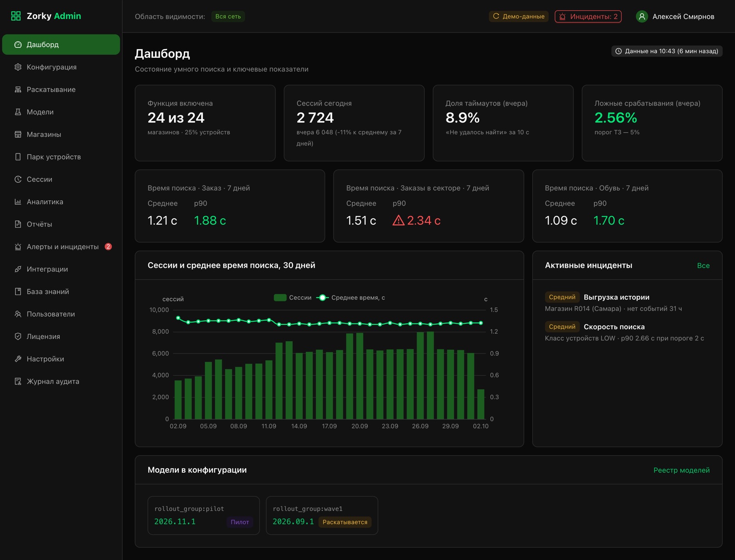Click the Настройки wrench icon
The width and height of the screenshot is (735, 560).
pyautogui.click(x=18, y=359)
